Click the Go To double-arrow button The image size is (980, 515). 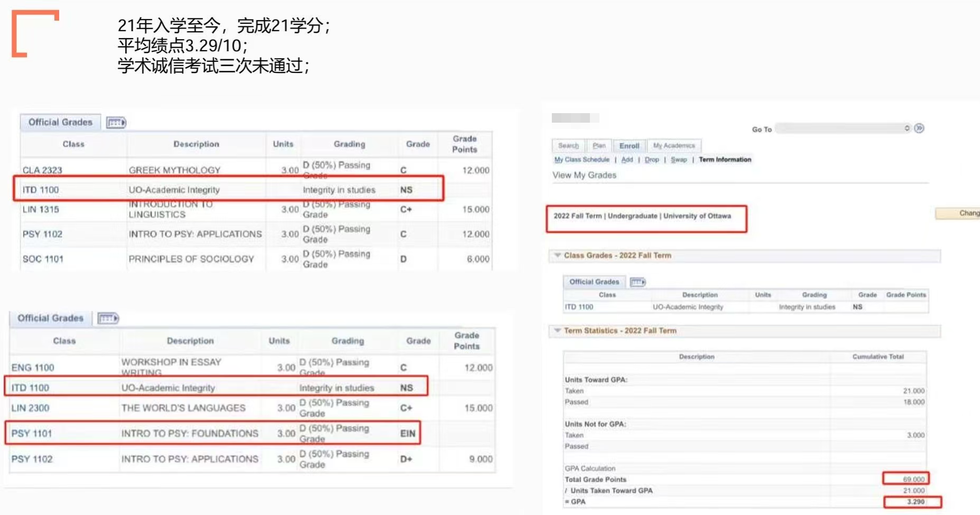pos(919,128)
